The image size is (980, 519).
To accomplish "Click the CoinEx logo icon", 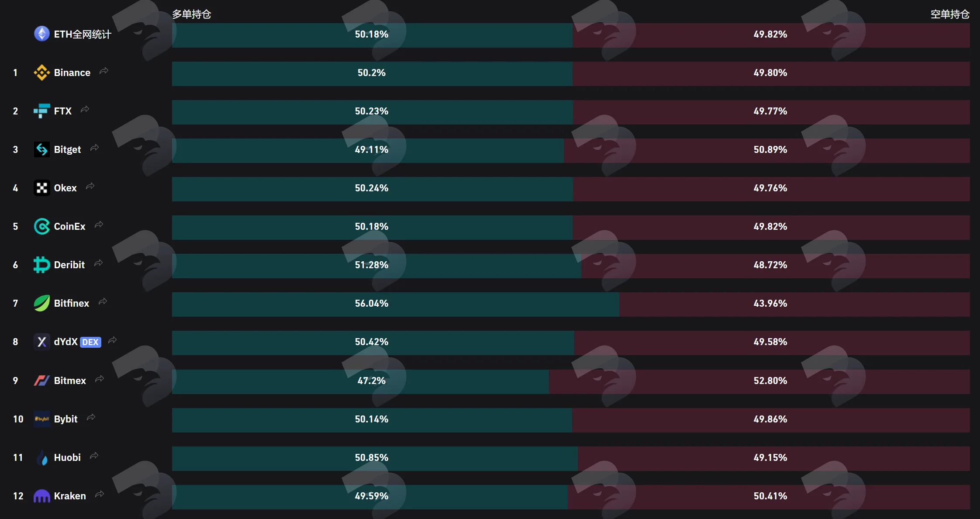I will [x=42, y=226].
